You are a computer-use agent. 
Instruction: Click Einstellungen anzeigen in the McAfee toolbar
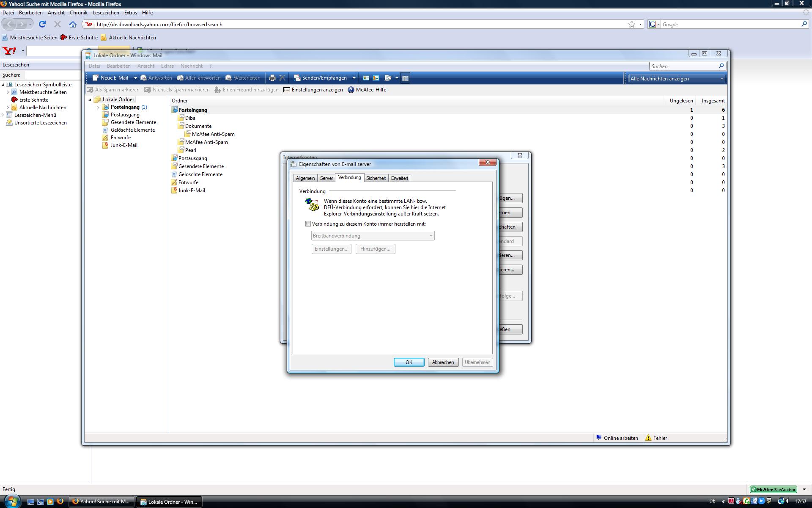(313, 90)
